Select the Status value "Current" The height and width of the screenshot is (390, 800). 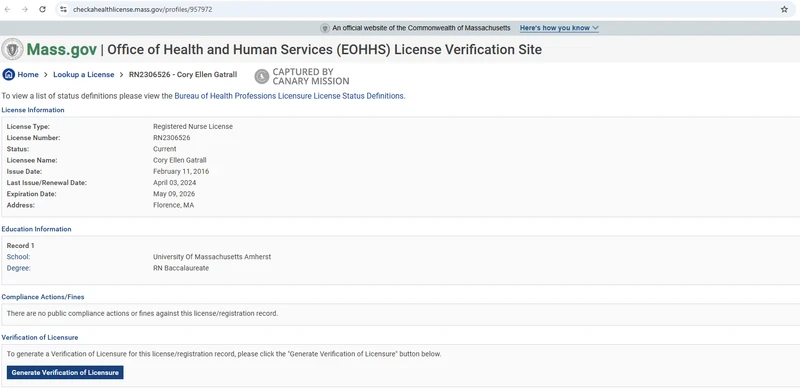click(x=165, y=149)
